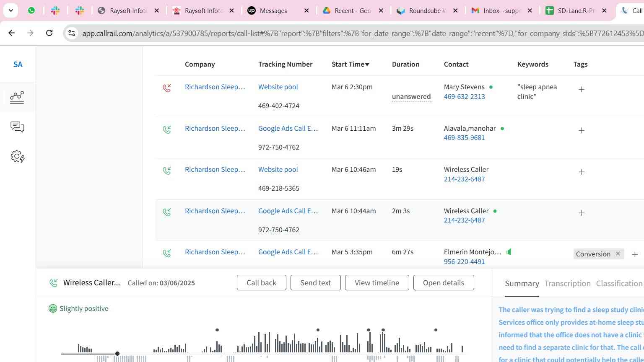The height and width of the screenshot is (362, 644).
Task: Add tag to Mary Stevens call
Action: click(582, 89)
